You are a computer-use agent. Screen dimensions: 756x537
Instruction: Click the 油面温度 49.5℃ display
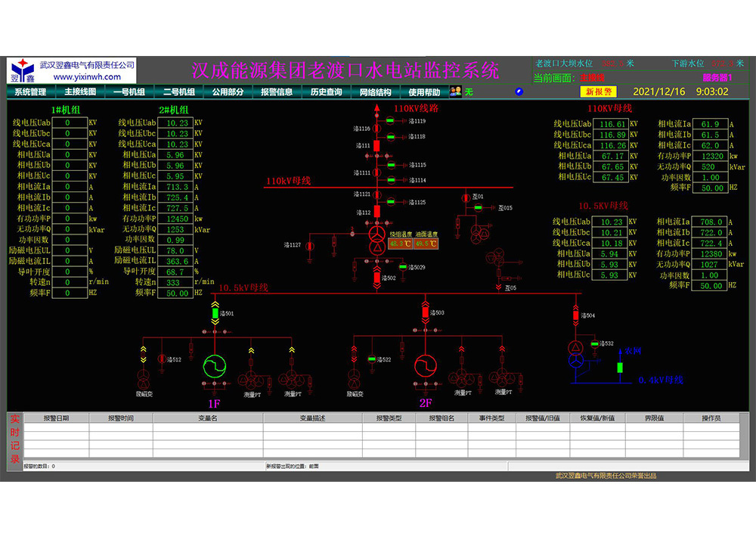tap(426, 244)
